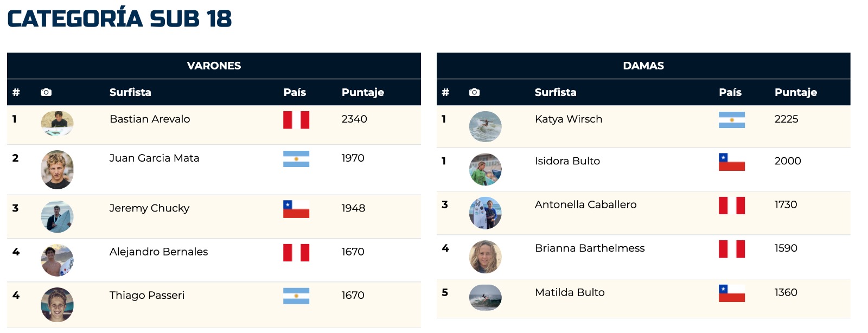The height and width of the screenshot is (333, 868).
Task: Click the País header in Varones table
Action: click(295, 92)
